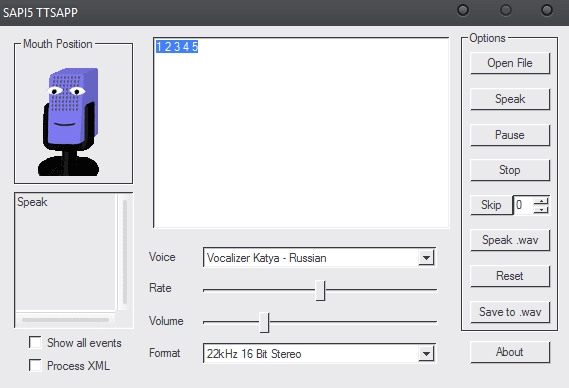Click the Reset button

pyautogui.click(x=510, y=276)
